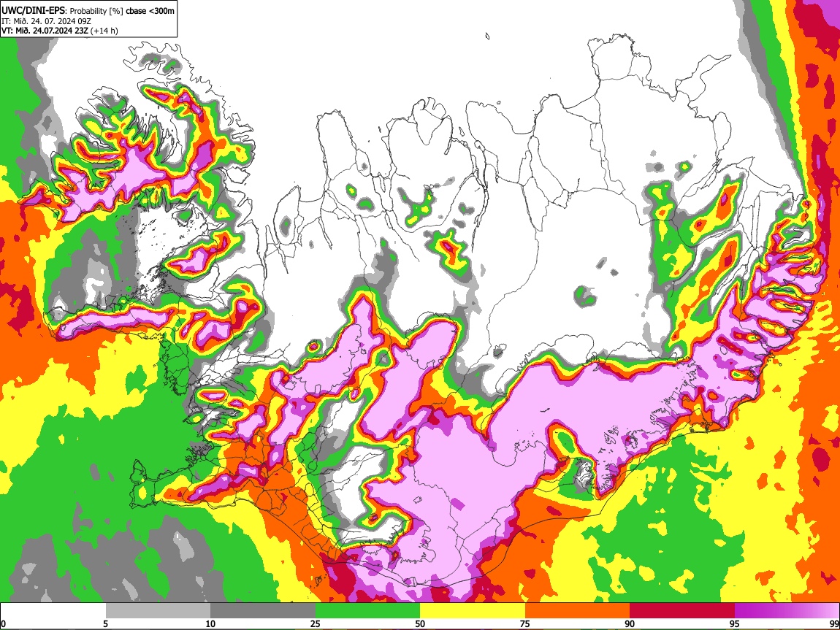Click the '50' legend tick label
The width and height of the screenshot is (840, 630).
click(x=420, y=623)
